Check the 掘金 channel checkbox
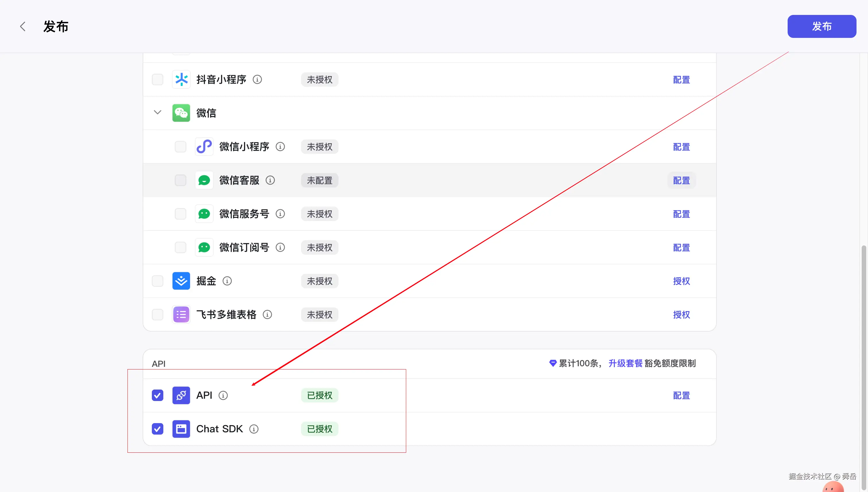The image size is (868, 492). (x=158, y=281)
